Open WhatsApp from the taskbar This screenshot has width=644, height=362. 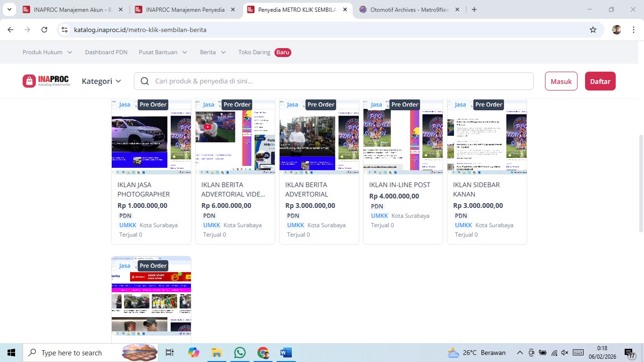[240, 353]
